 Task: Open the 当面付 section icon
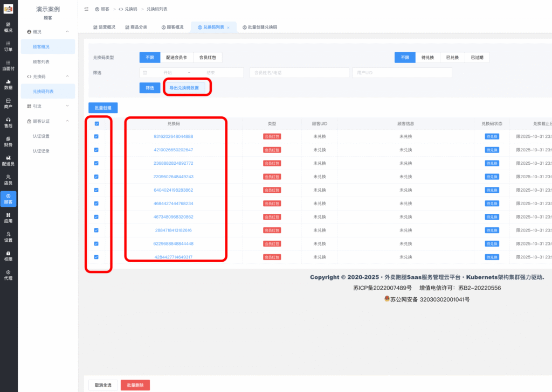[9, 65]
